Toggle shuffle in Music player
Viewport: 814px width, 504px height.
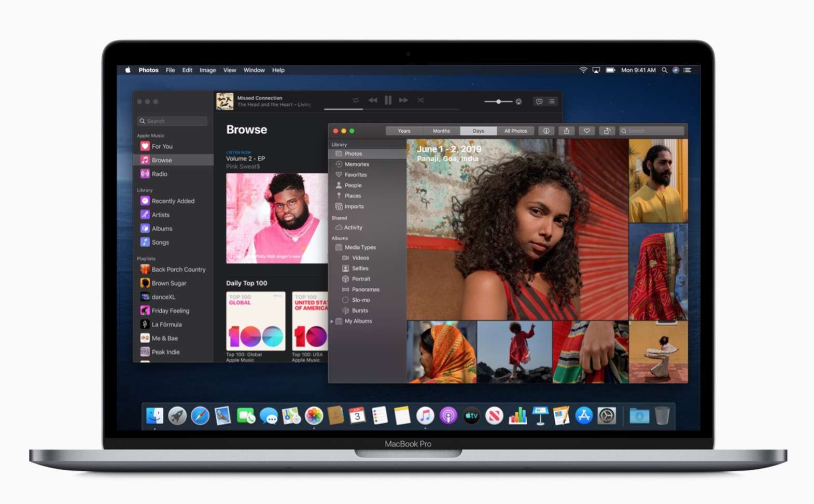[420, 100]
